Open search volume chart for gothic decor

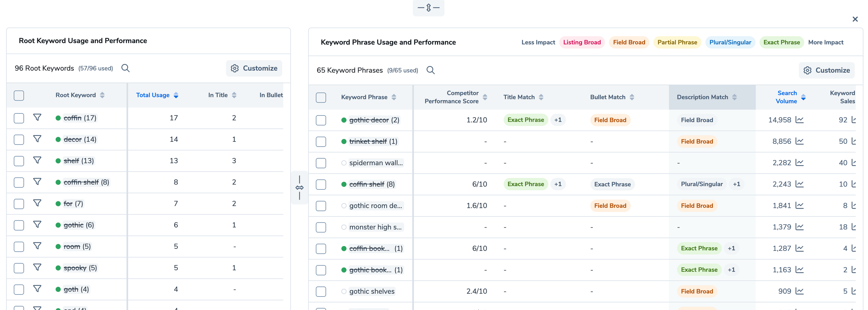click(x=799, y=120)
